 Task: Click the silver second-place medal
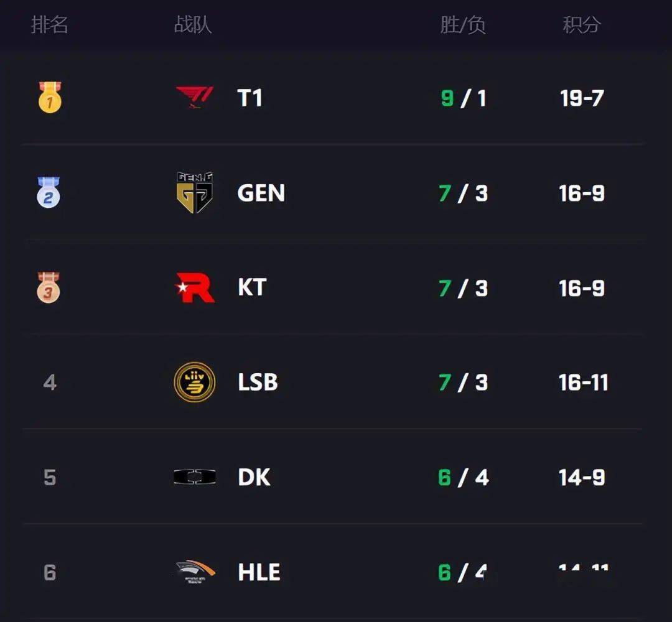pyautogui.click(x=49, y=192)
